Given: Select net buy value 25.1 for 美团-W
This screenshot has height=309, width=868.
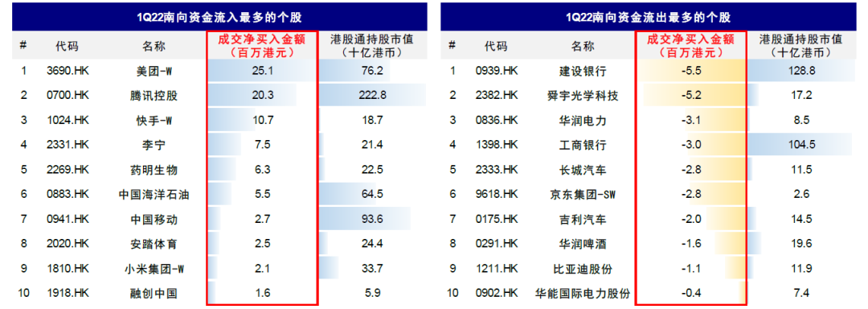Looking at the screenshot, I should pyautogui.click(x=262, y=71).
